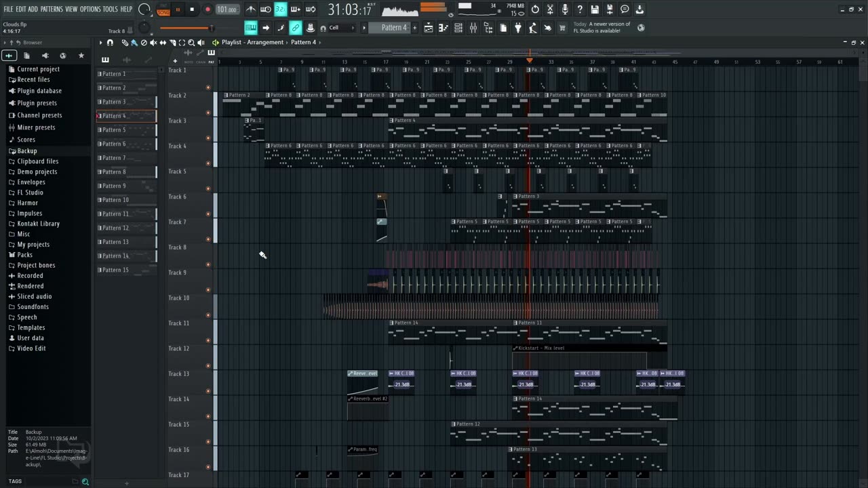
Task: Open the content shop cart icon
Action: tap(561, 28)
